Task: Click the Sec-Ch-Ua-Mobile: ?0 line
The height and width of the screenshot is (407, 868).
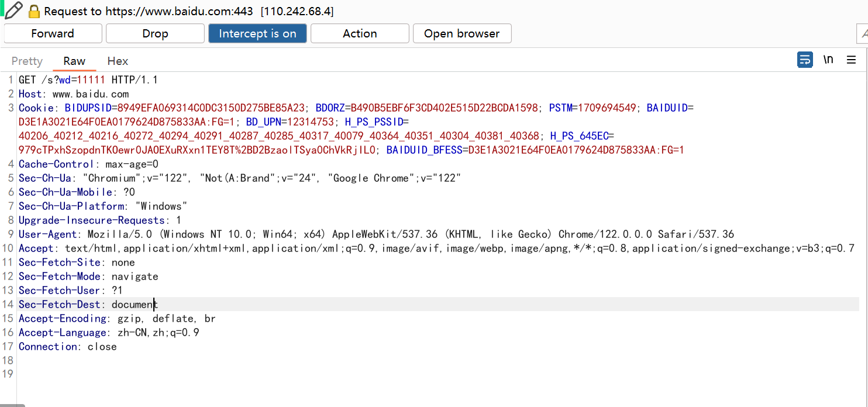Action: (x=77, y=192)
